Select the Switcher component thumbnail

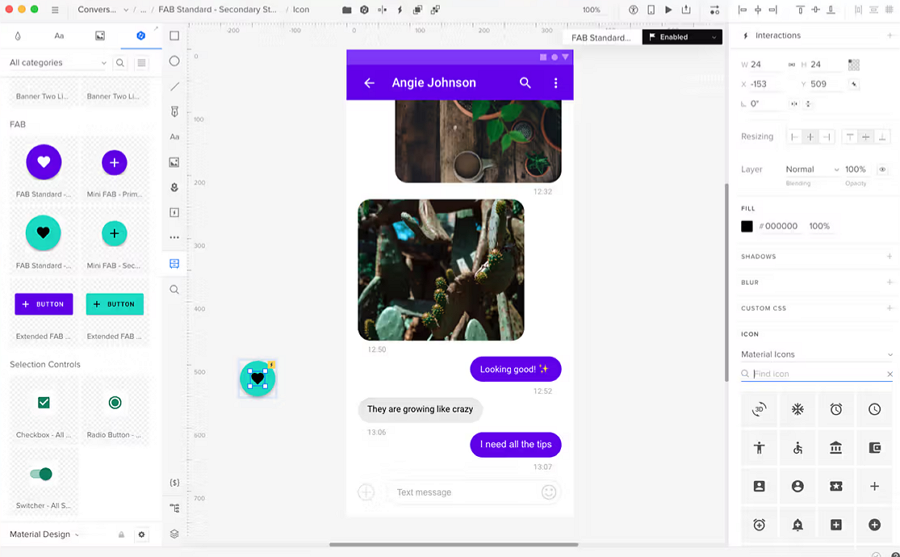41,474
